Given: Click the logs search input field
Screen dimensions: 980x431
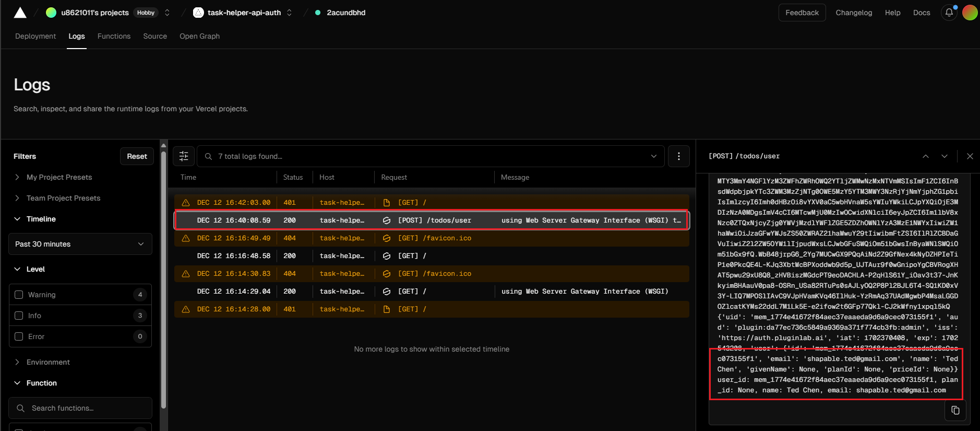Looking at the screenshot, I should click(431, 156).
